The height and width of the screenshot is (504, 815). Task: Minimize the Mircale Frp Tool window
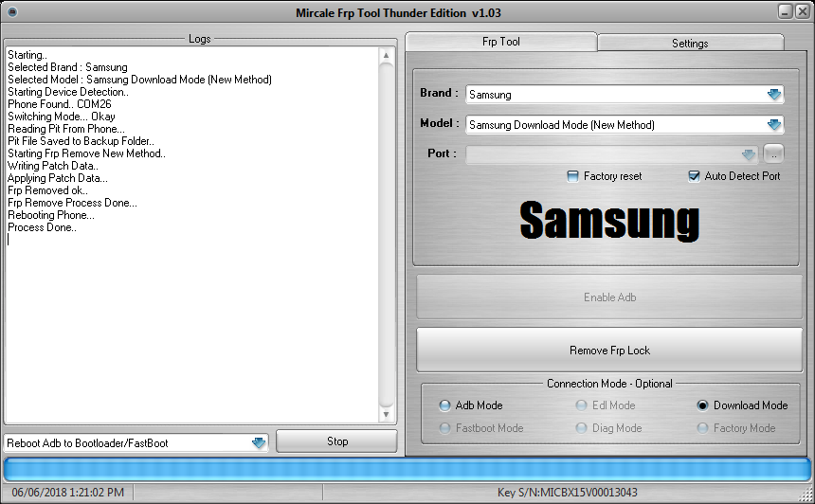786,11
